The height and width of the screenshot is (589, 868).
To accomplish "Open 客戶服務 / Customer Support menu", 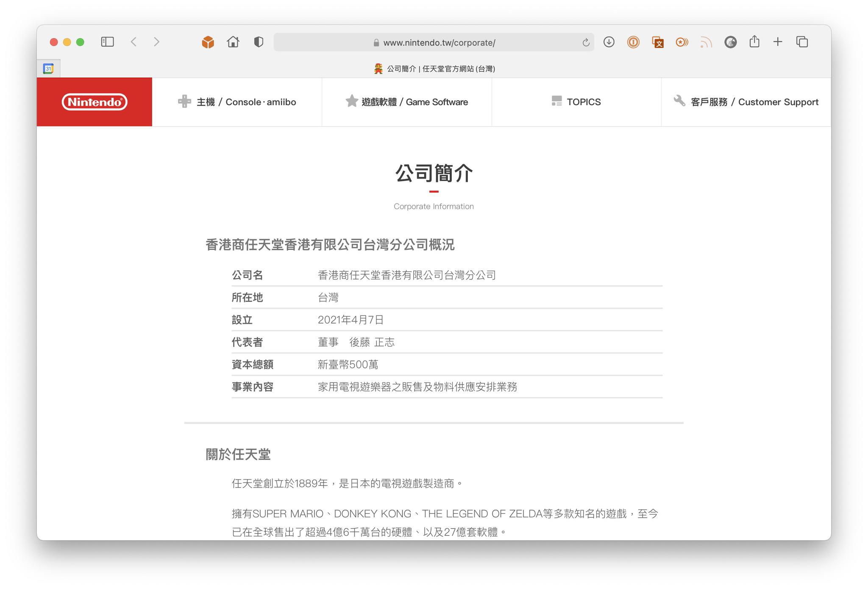I will tap(746, 102).
